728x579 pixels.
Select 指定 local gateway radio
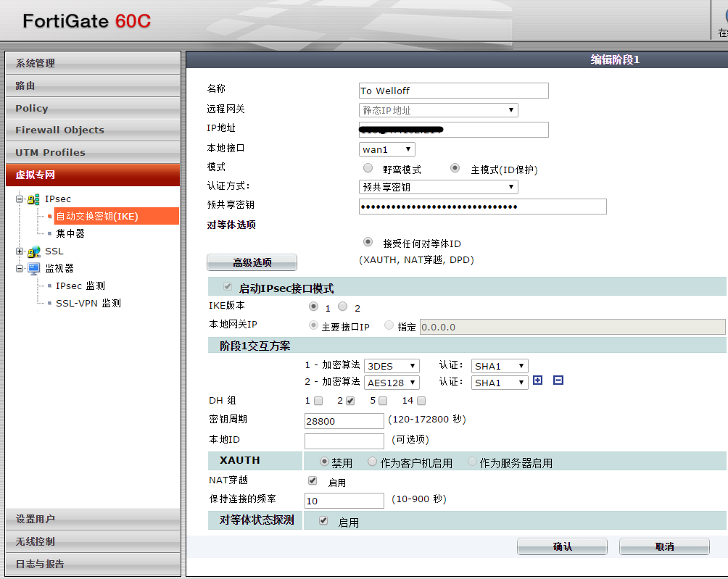click(x=389, y=325)
